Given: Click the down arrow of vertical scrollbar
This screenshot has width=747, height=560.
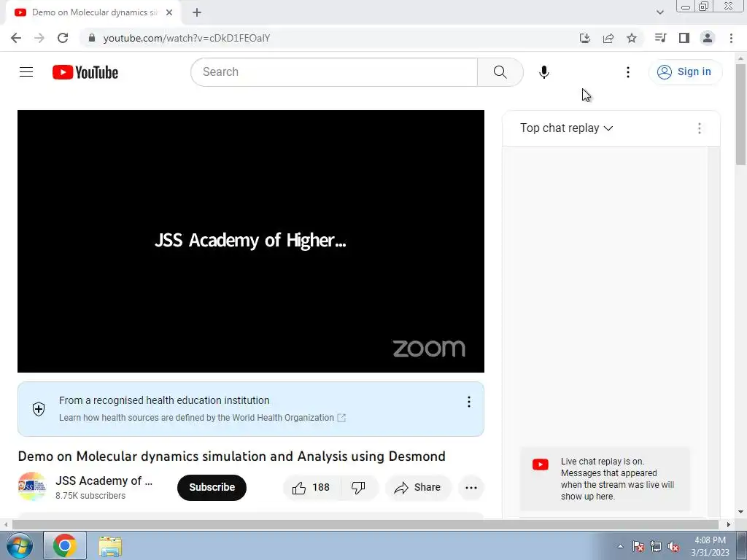Looking at the screenshot, I should coord(740,512).
